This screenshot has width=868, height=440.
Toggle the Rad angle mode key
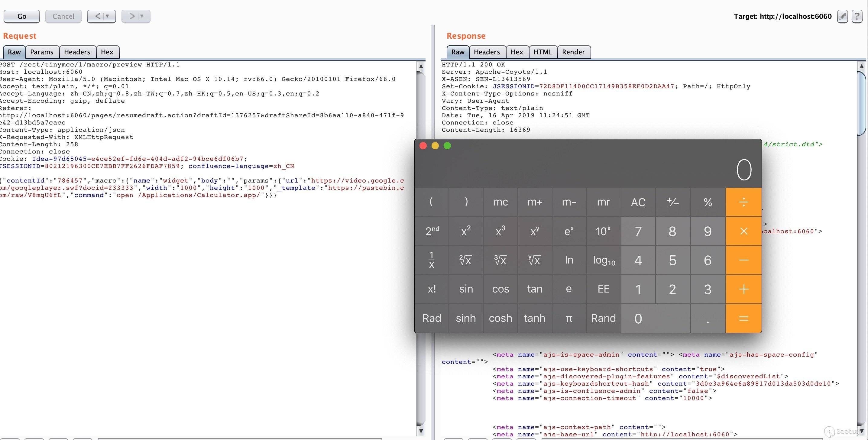pos(431,318)
